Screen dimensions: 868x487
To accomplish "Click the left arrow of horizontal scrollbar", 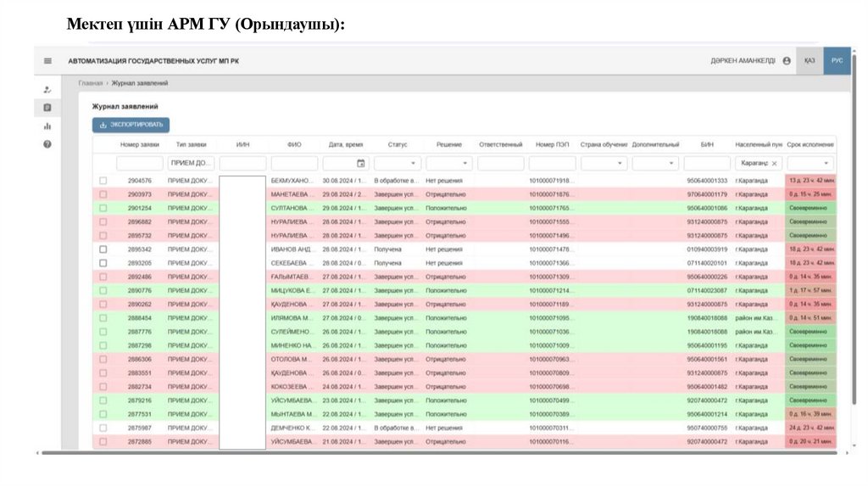I will point(37,453).
